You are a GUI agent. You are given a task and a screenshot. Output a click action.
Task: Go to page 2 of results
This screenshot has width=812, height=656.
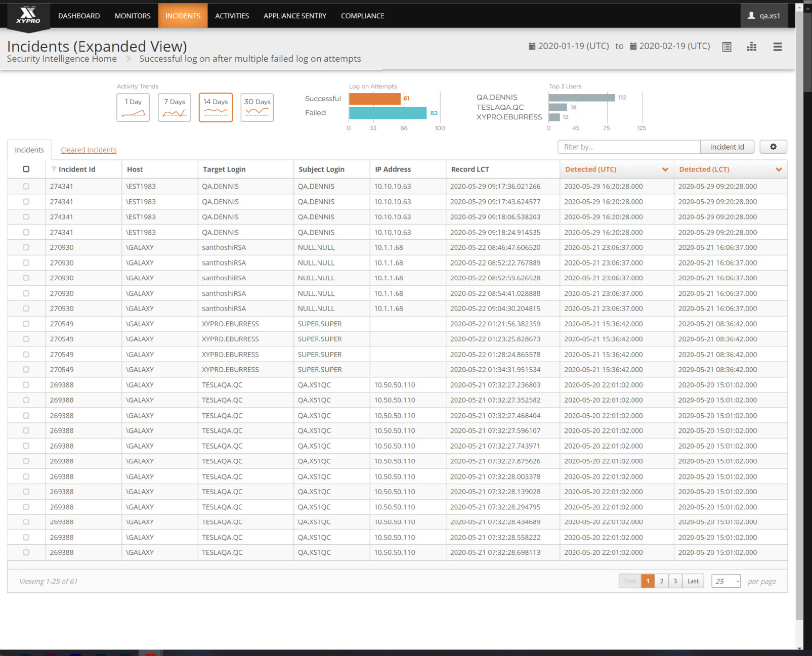[x=661, y=581]
